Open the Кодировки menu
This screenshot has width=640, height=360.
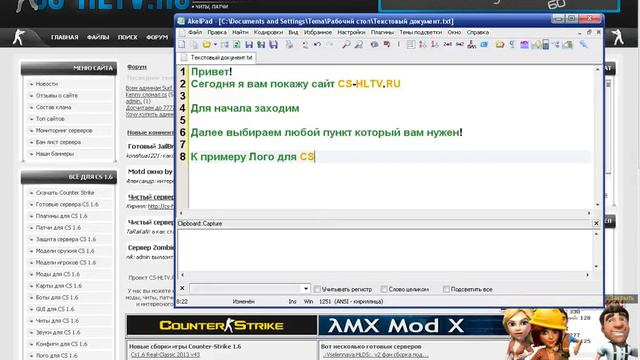[x=268, y=32]
